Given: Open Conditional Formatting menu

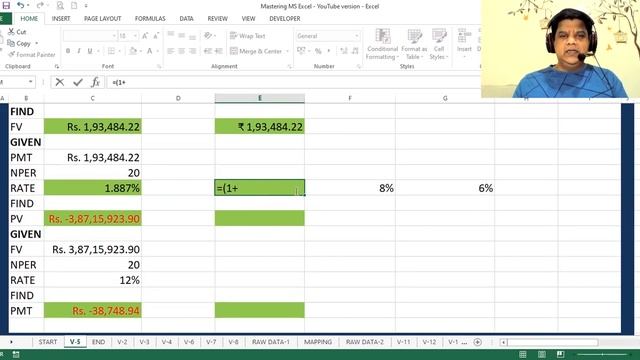Looking at the screenshot, I should point(382,44).
